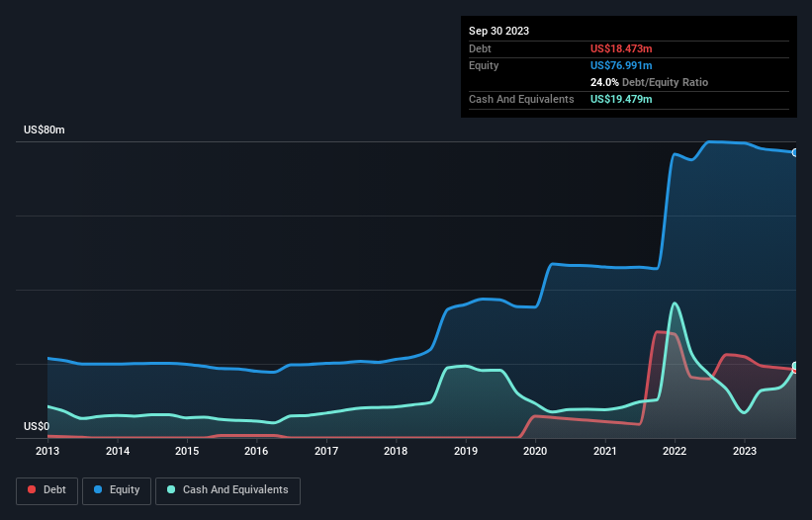The height and width of the screenshot is (520, 812).
Task: Click the 2021 axis label
Action: (605, 451)
